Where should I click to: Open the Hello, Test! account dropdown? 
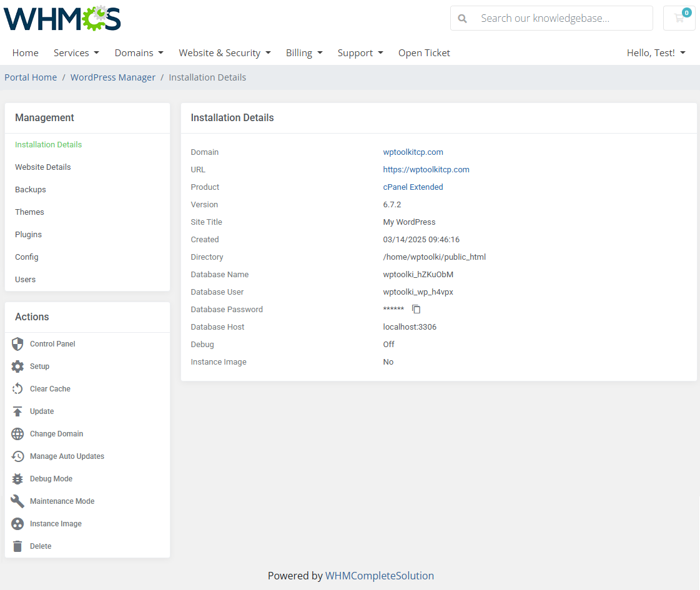pyautogui.click(x=656, y=52)
